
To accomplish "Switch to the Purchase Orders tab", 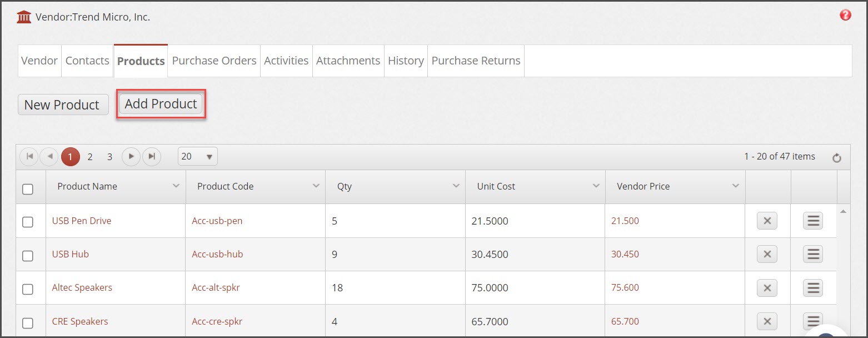I will pos(214,61).
